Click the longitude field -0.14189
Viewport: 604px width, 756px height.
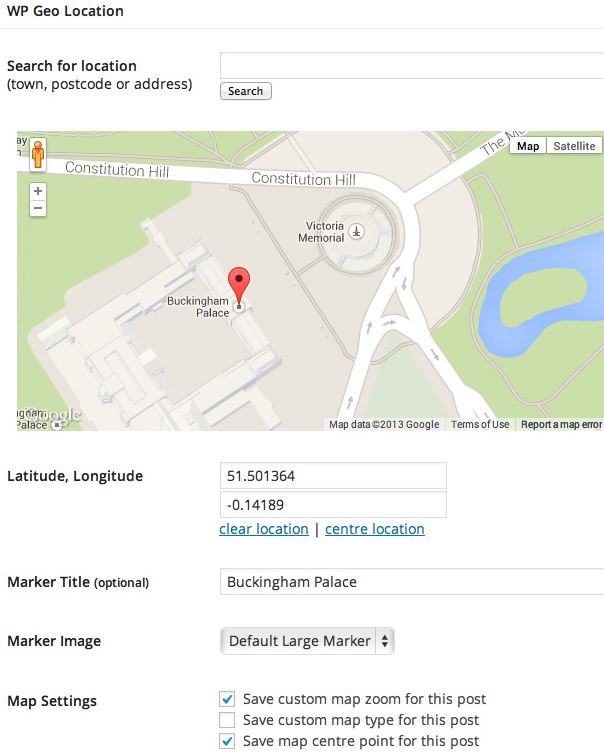(333, 505)
